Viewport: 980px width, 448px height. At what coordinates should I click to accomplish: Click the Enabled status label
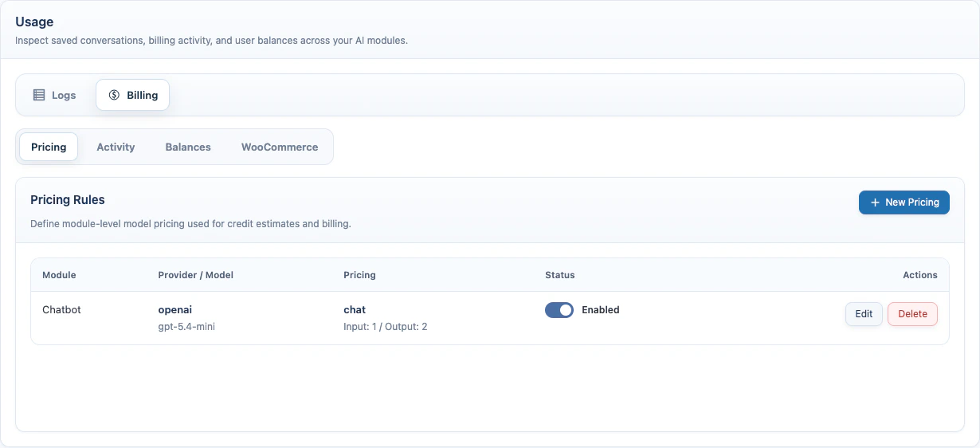click(601, 310)
